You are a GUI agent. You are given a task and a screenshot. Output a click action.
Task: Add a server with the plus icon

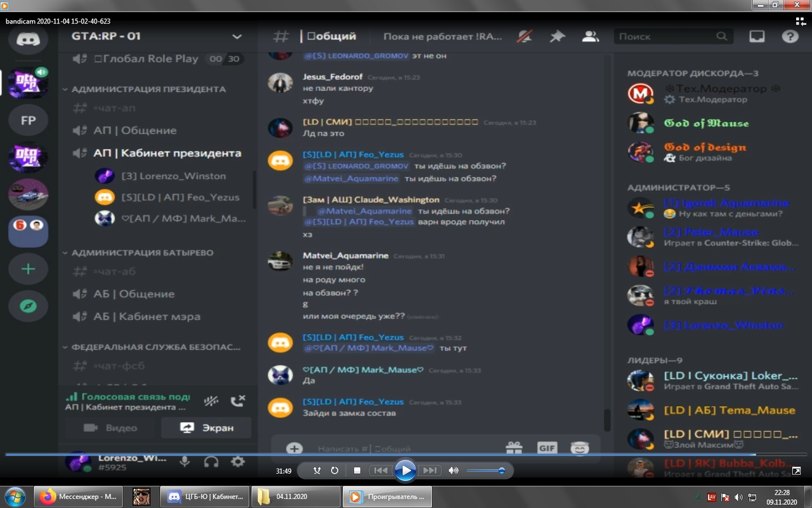(28, 269)
